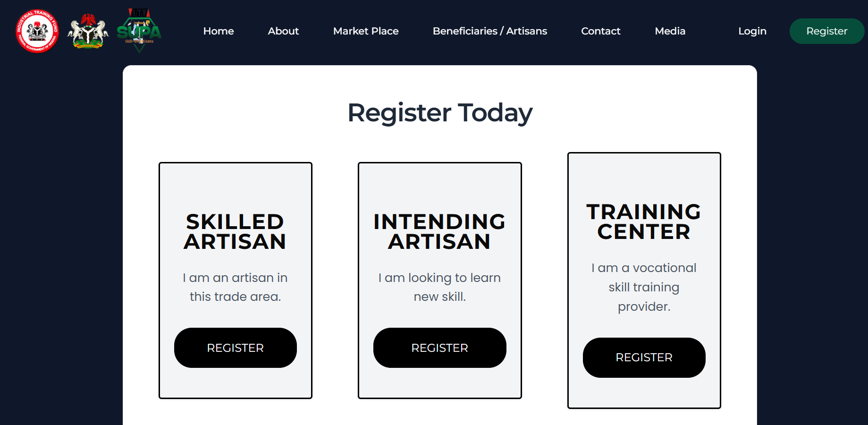Open the Media section
This screenshot has width=868, height=425.
point(670,31)
